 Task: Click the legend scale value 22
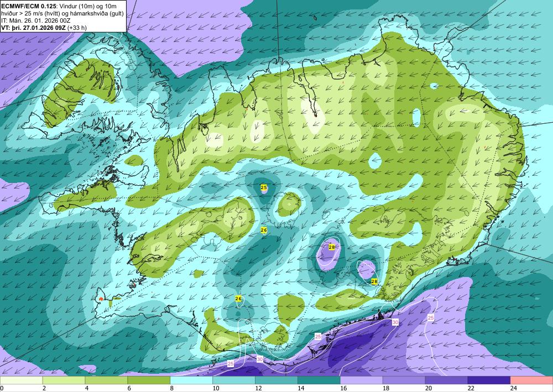point(471,389)
